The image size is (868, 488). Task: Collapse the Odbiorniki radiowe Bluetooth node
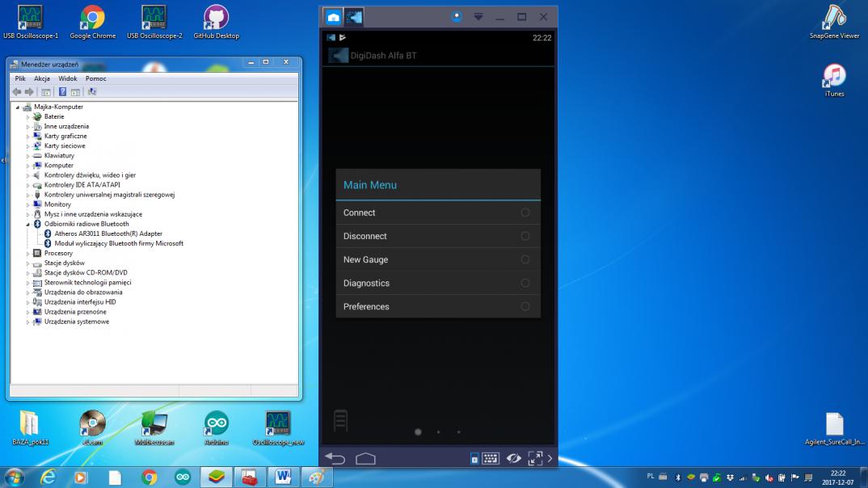[x=28, y=224]
